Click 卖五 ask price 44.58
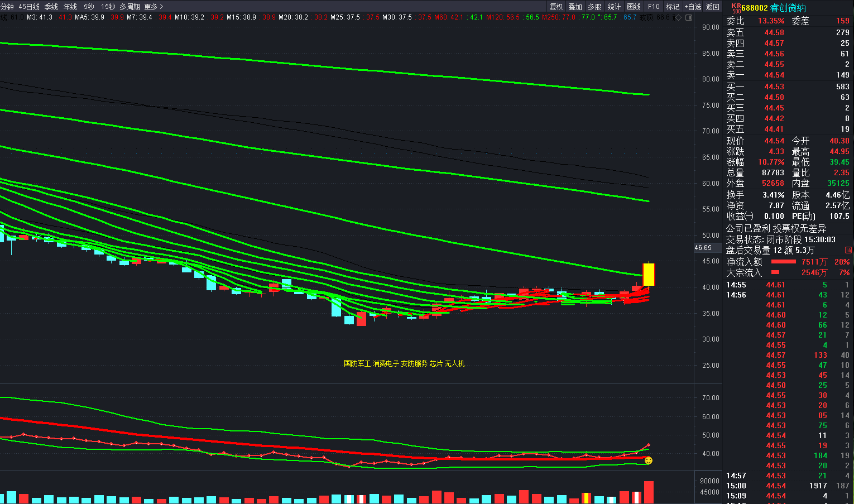The height and width of the screenshot is (504, 854). pyautogui.click(x=774, y=32)
